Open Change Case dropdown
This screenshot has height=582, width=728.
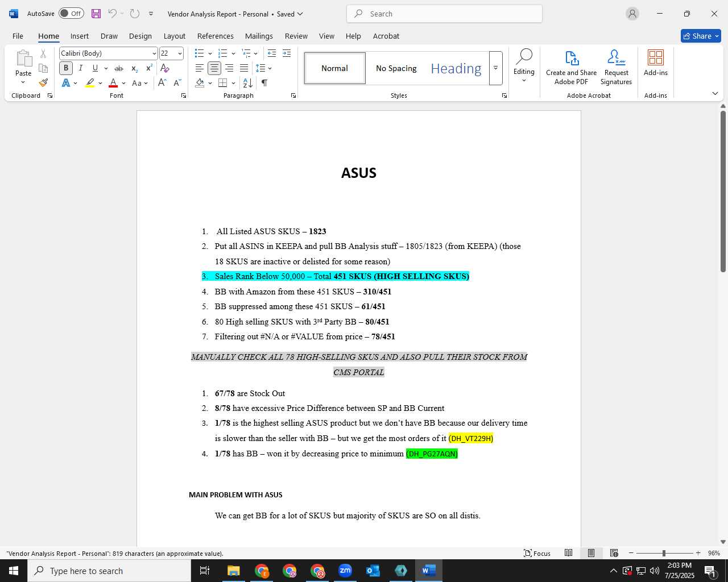pyautogui.click(x=140, y=83)
